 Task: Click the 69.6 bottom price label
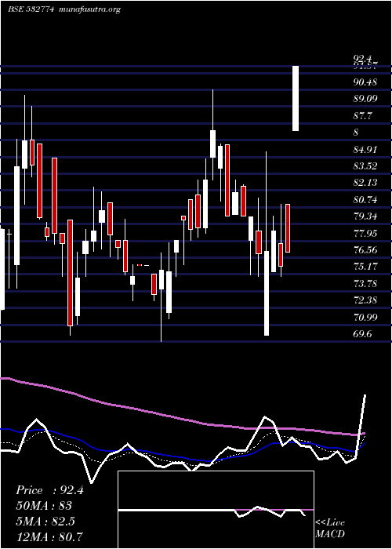[362, 334]
